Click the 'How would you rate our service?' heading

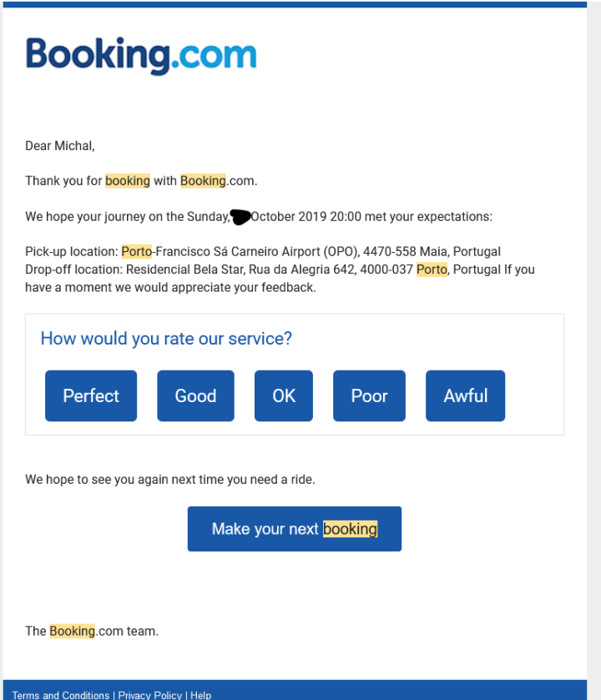166,339
